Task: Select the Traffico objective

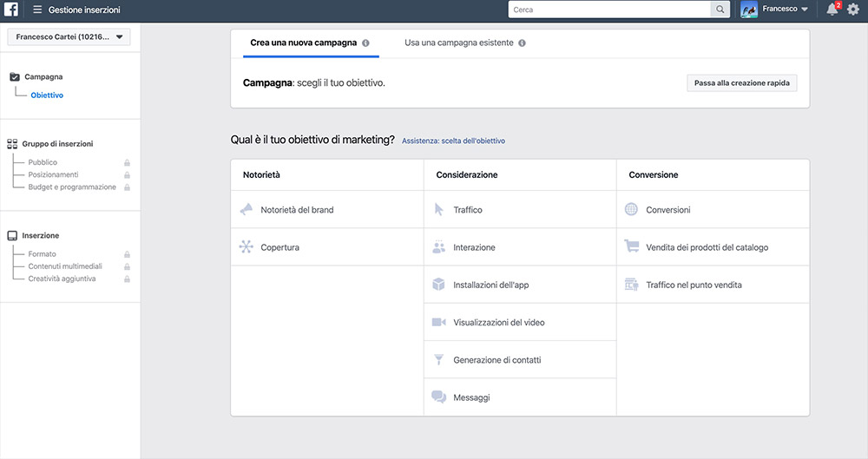Action: click(x=520, y=209)
